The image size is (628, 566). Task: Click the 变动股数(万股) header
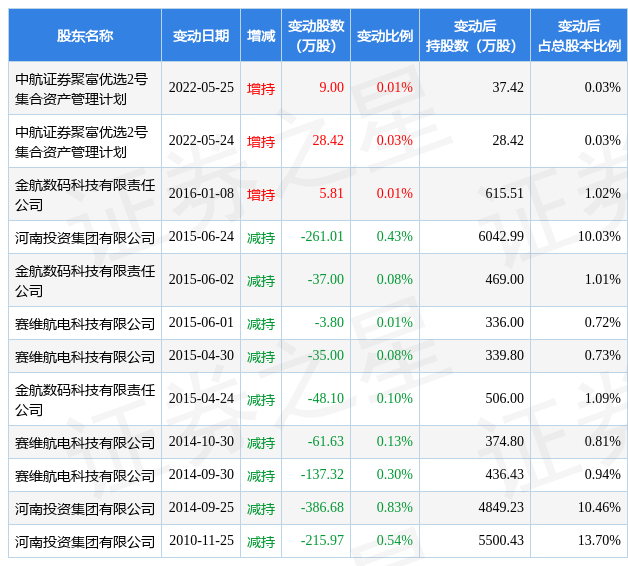click(316, 36)
